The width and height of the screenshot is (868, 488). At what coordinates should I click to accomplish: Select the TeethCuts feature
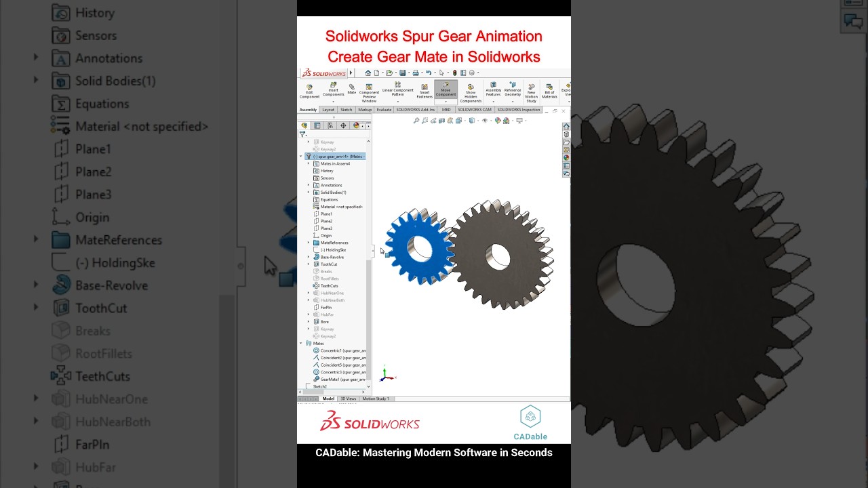coord(325,286)
